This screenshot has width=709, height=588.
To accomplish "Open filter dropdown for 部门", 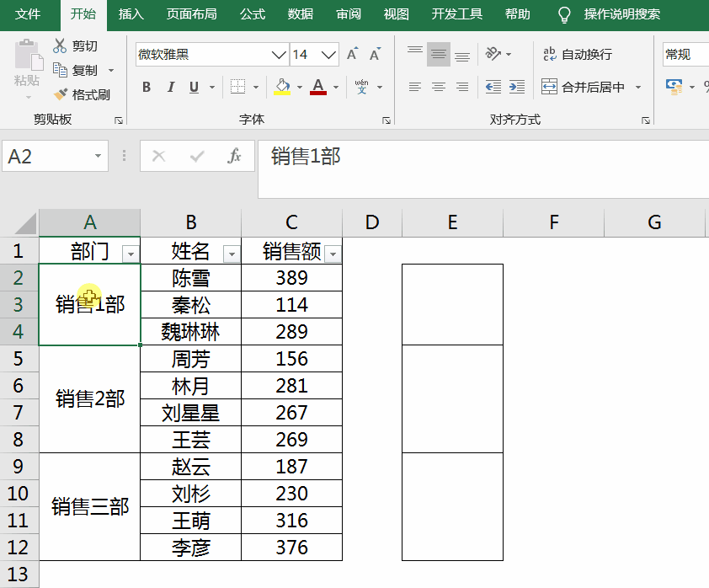I will (131, 254).
